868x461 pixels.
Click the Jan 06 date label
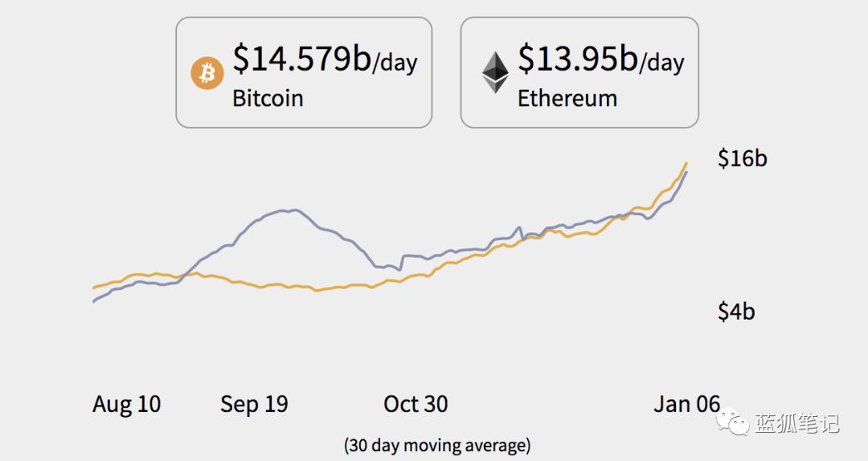point(687,405)
